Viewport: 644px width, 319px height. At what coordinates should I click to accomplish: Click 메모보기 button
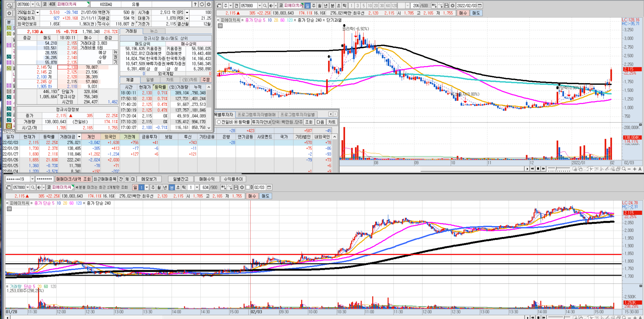149,179
